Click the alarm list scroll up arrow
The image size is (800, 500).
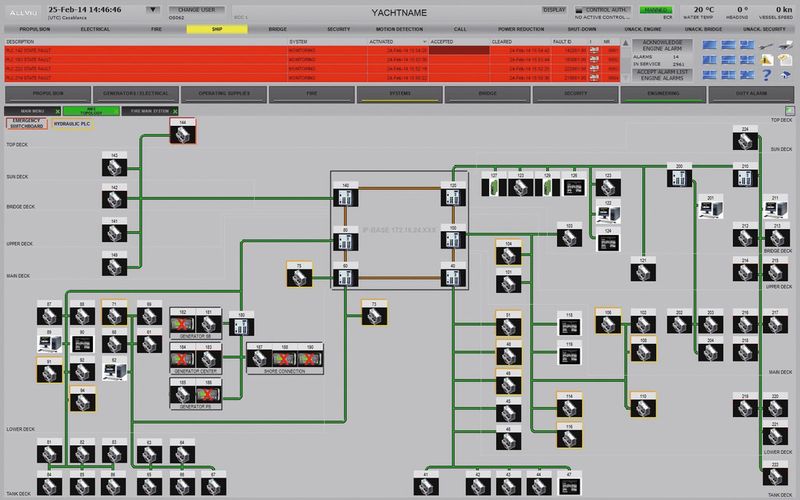pos(626,43)
